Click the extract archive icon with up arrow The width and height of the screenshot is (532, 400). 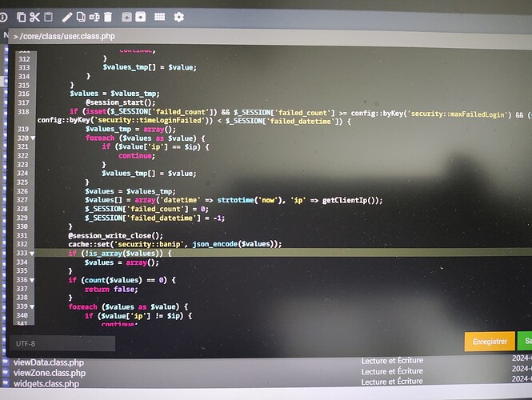click(x=126, y=17)
